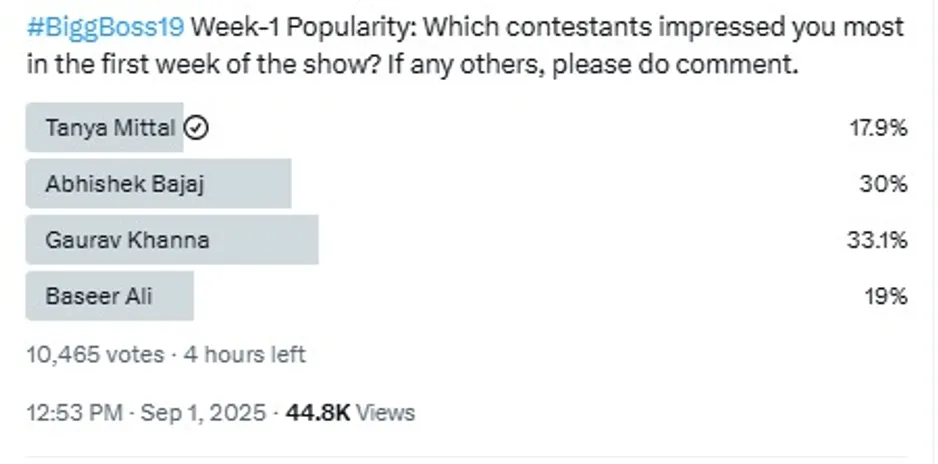Open the 12:53 PM post timestamp
Screen dimensions: 938x464
click(75, 412)
